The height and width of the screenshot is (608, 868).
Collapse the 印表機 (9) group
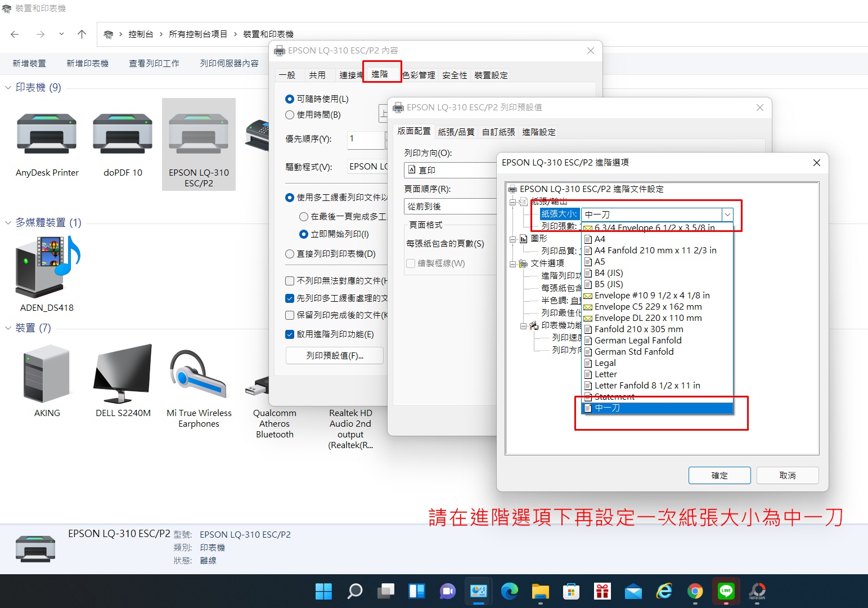[8, 88]
